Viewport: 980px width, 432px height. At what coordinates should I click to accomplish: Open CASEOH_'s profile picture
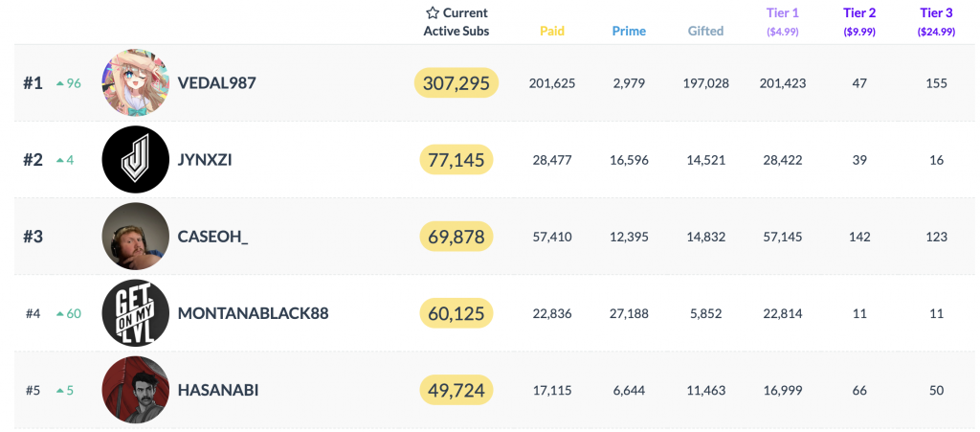pyautogui.click(x=135, y=237)
